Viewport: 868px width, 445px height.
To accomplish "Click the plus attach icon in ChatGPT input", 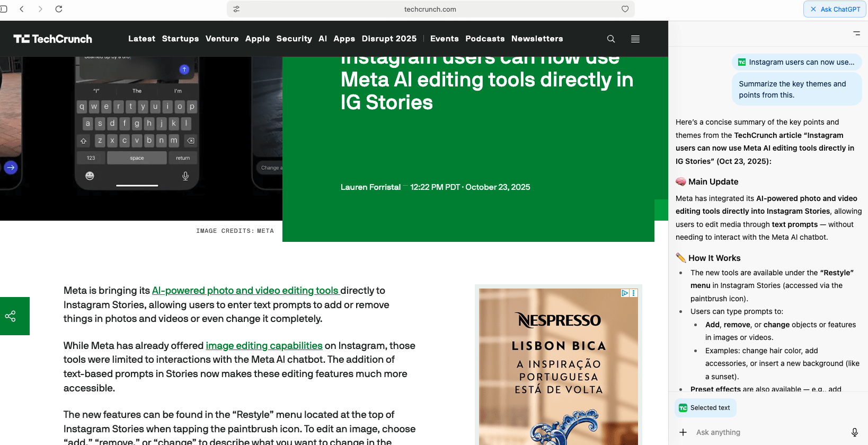I will [x=683, y=432].
